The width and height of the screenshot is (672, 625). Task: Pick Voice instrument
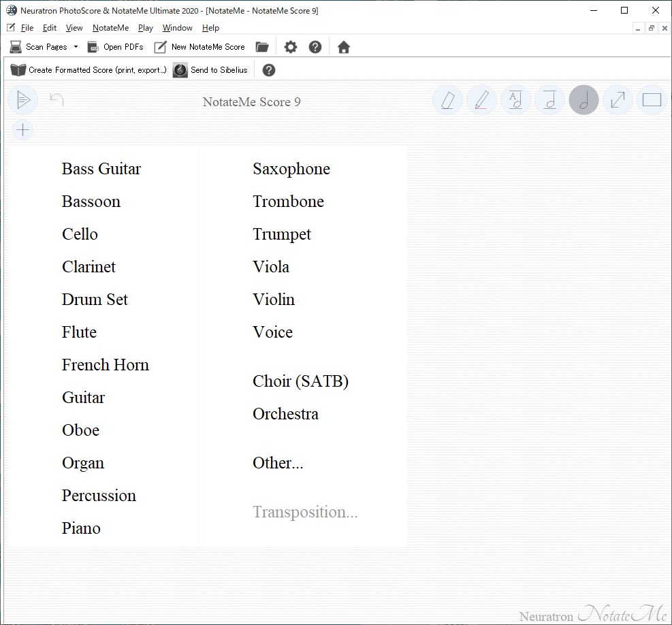pyautogui.click(x=272, y=332)
